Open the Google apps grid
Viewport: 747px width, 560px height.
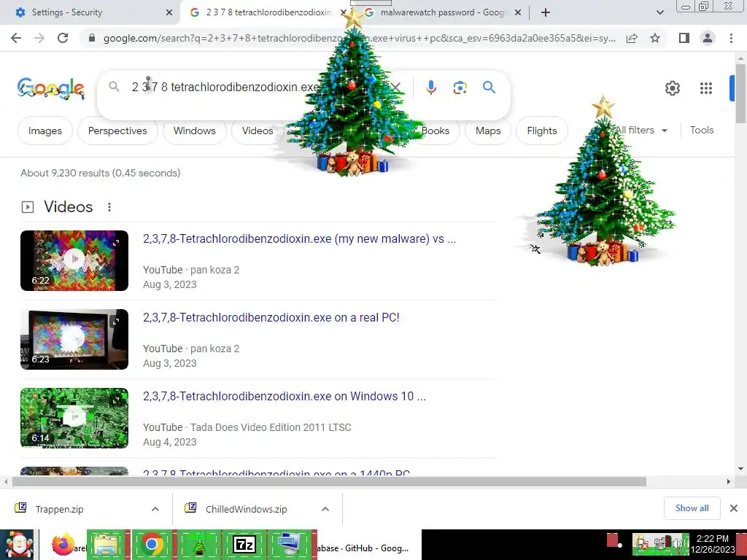coord(706,88)
